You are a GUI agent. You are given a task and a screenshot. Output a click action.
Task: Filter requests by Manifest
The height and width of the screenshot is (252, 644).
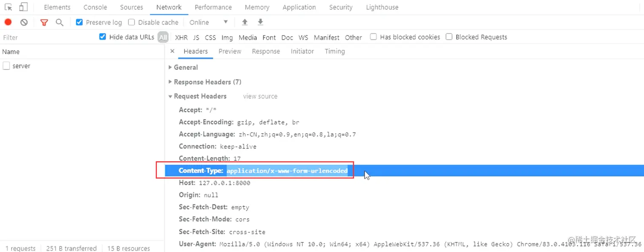pos(327,38)
